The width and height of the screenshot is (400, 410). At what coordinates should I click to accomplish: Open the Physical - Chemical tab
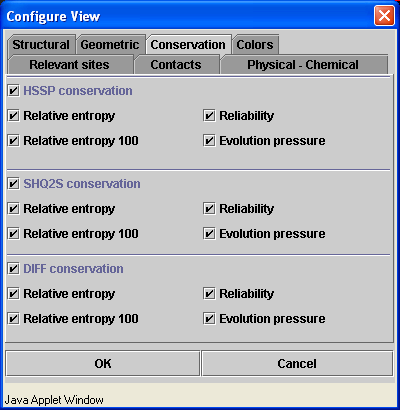303,64
